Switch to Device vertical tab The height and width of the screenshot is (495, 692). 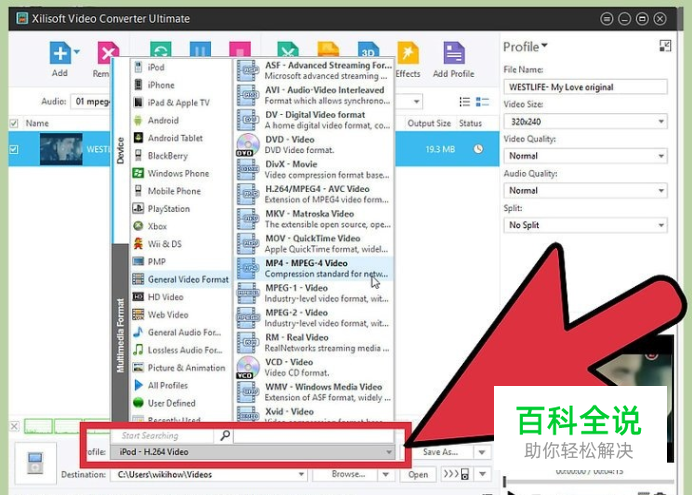pyautogui.click(x=120, y=150)
